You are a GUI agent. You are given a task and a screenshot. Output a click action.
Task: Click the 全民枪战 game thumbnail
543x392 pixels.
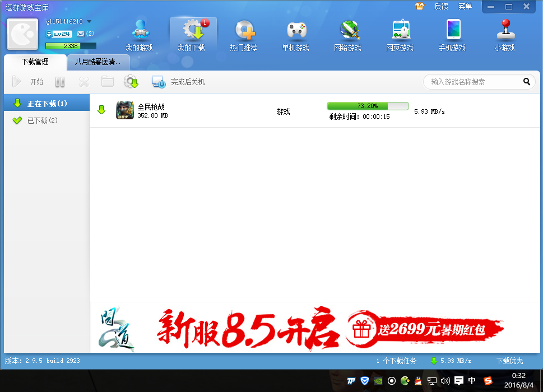pyautogui.click(x=124, y=110)
